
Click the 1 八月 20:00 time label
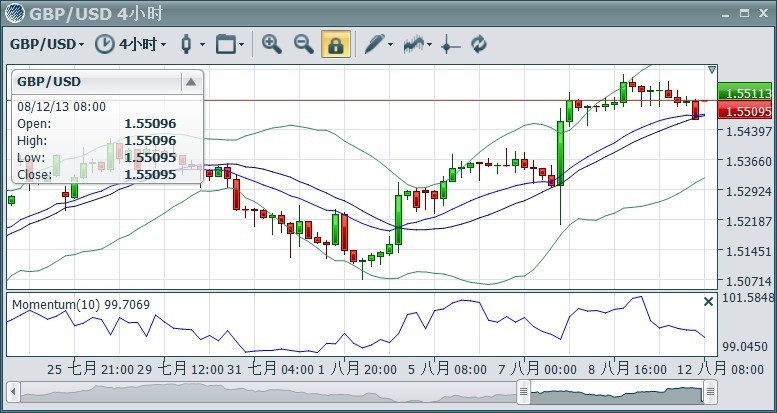click(357, 369)
